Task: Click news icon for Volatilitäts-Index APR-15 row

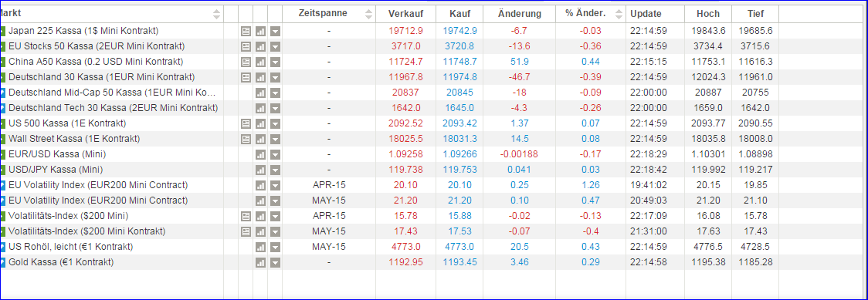Action: (x=246, y=216)
